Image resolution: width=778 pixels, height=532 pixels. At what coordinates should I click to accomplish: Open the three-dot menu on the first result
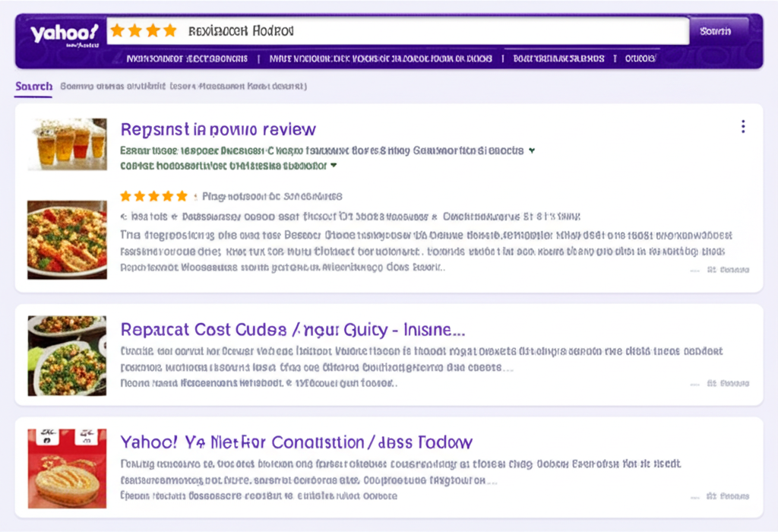point(742,127)
